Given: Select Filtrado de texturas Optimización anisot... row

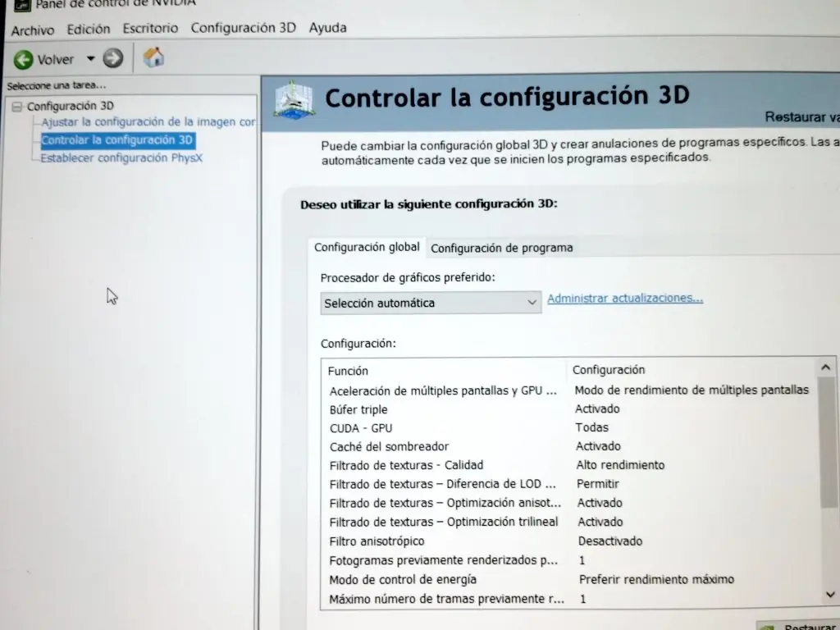Looking at the screenshot, I should coord(572,503).
